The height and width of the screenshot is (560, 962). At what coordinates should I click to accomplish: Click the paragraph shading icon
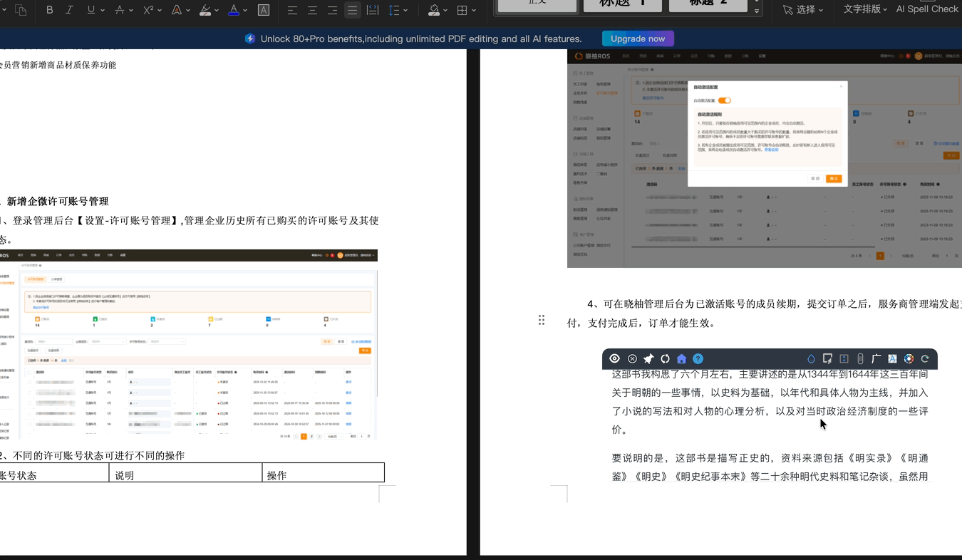tap(434, 11)
